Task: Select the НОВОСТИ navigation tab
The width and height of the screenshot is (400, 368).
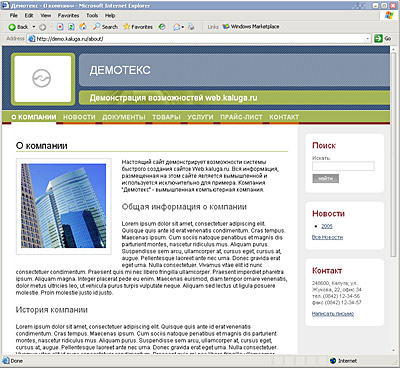Action: (x=79, y=117)
